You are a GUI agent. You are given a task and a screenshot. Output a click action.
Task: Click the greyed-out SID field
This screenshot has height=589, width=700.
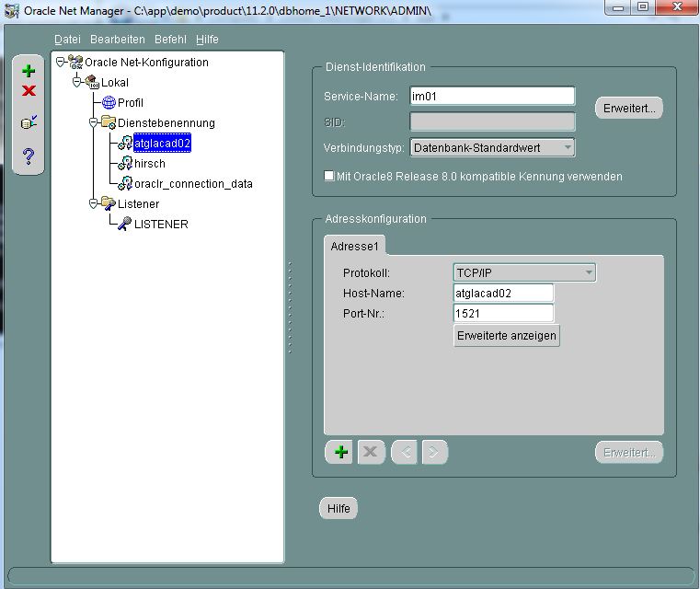492,121
